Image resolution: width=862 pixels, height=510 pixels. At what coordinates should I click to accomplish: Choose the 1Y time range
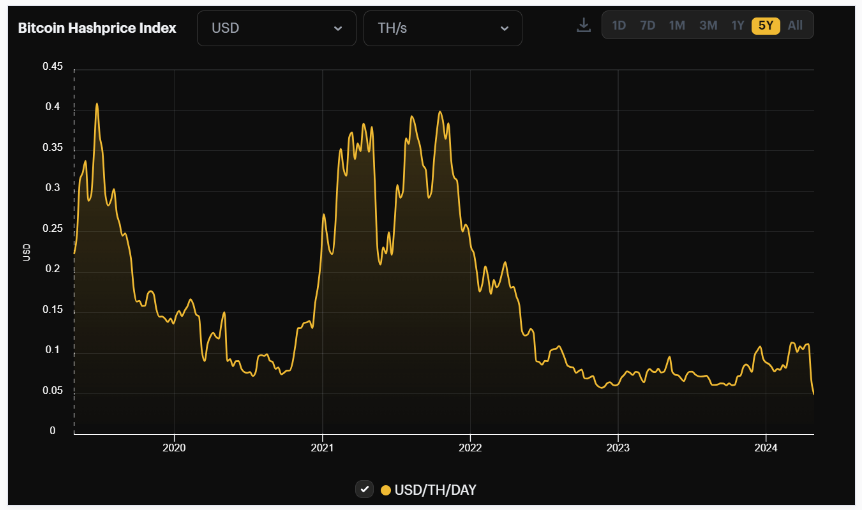(x=737, y=25)
